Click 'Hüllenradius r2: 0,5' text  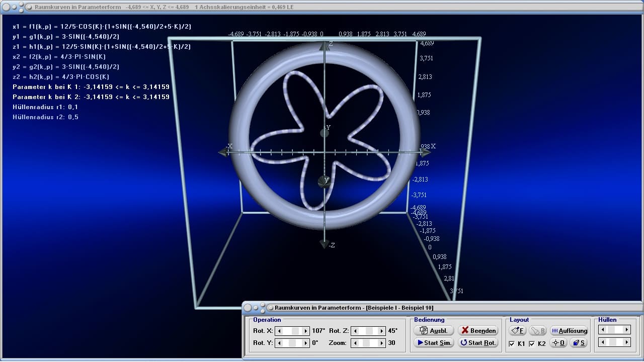click(x=45, y=117)
